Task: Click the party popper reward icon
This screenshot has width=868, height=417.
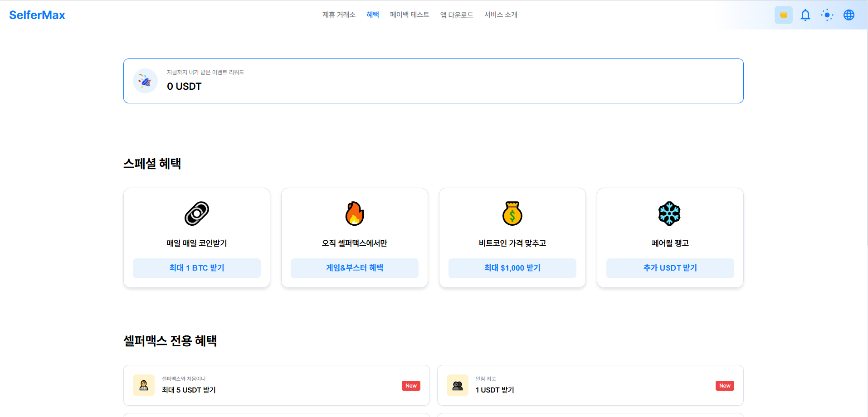Action: click(145, 81)
